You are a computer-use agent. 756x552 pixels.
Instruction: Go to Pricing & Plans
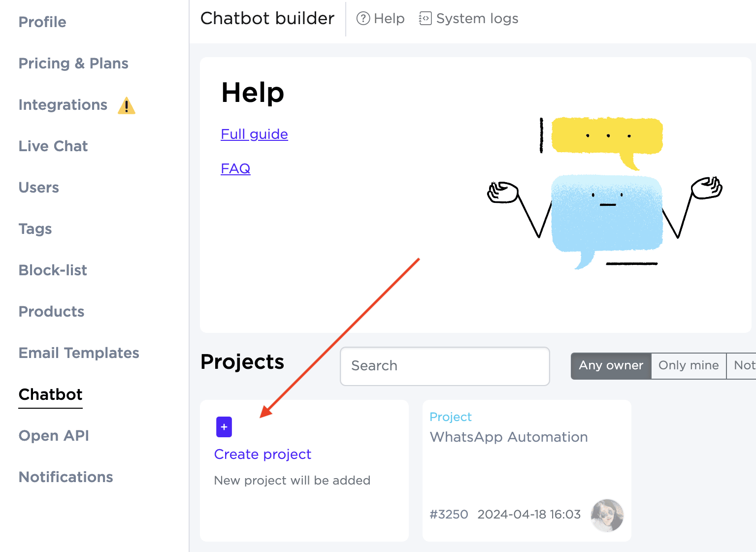coord(73,64)
